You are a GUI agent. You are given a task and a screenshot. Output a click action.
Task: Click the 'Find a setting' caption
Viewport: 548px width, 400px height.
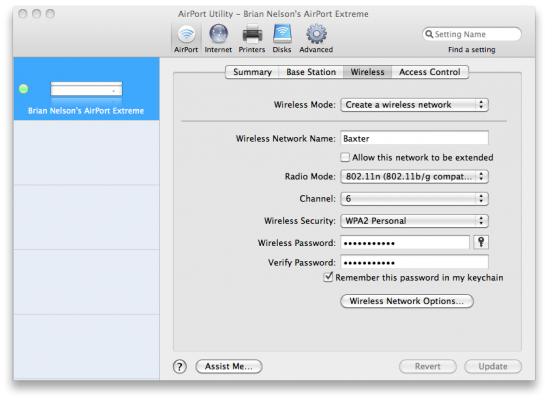point(471,50)
